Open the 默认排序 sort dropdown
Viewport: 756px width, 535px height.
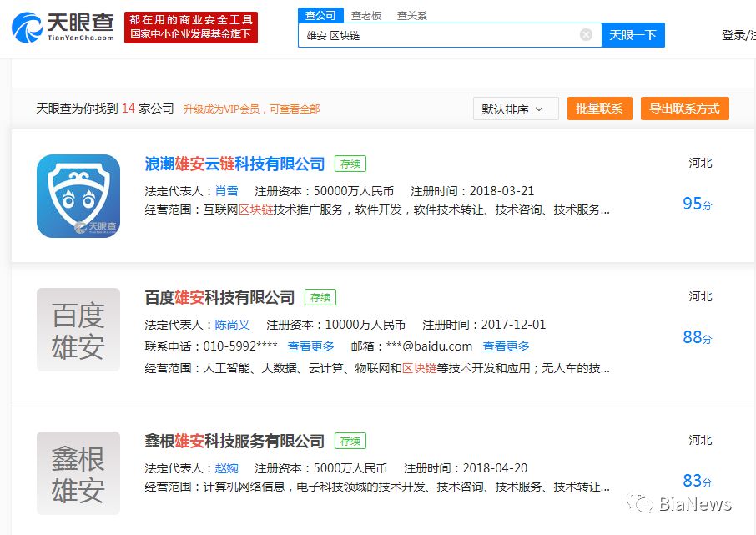coord(516,109)
